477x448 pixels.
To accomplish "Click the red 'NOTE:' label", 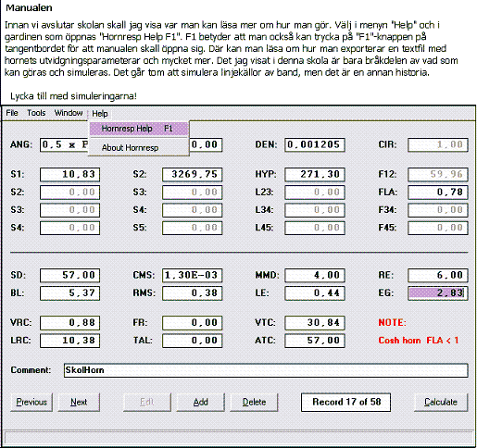I will click(x=392, y=323).
